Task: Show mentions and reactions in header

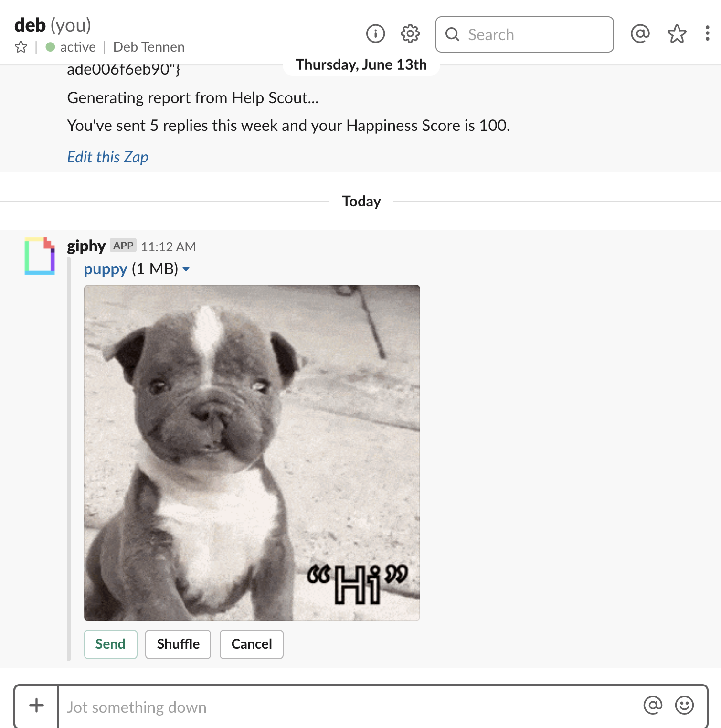Action: pyautogui.click(x=640, y=34)
